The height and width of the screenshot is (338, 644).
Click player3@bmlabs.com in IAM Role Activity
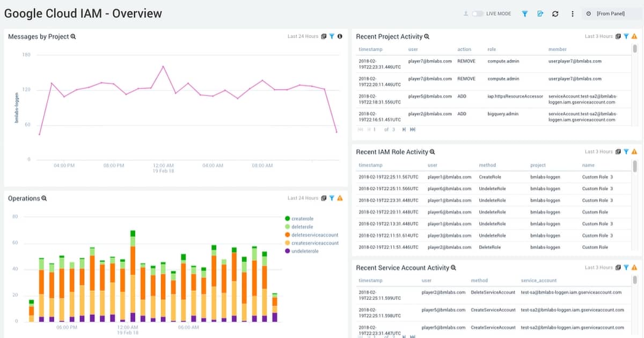449,236
